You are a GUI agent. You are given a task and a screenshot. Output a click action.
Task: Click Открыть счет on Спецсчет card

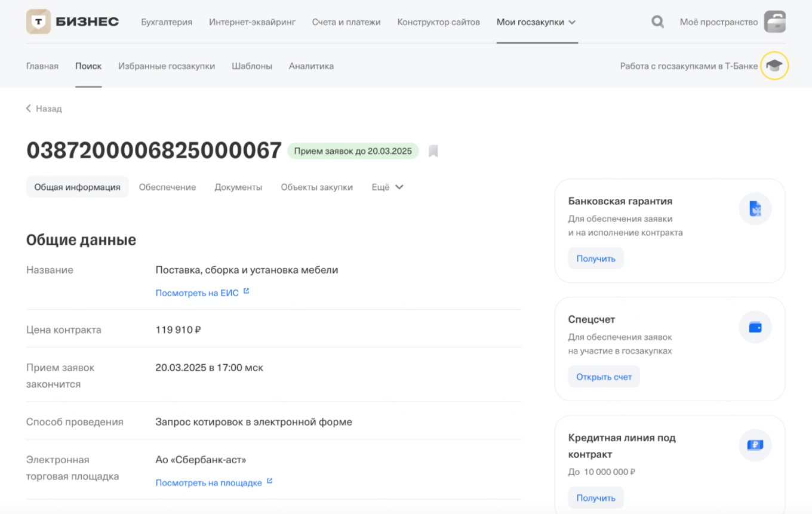tap(604, 376)
